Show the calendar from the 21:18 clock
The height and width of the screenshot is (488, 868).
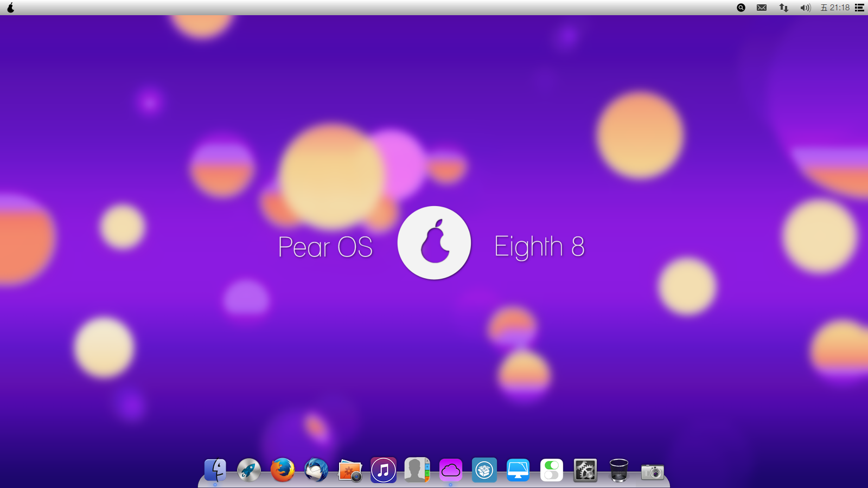click(835, 8)
